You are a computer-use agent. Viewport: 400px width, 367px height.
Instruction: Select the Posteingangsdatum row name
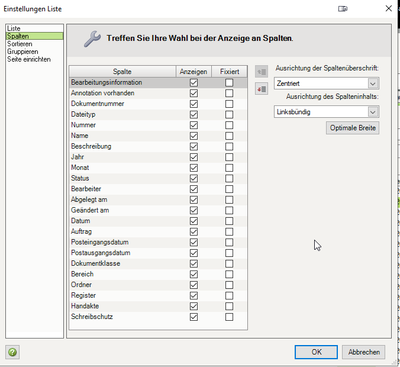100,242
